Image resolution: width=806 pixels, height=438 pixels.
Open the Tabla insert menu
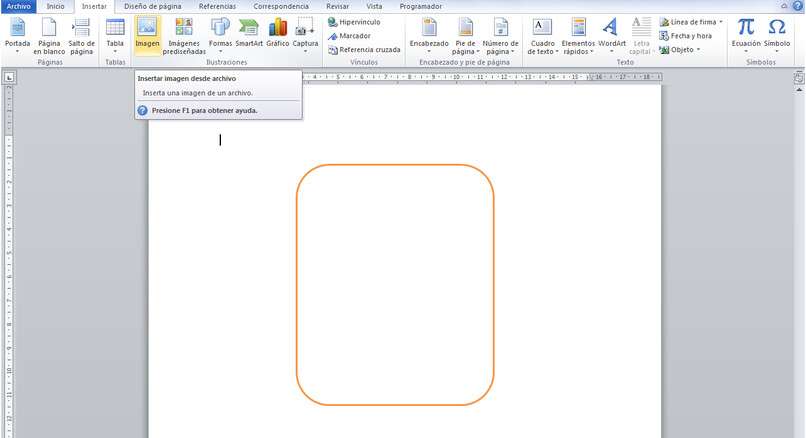pos(115,35)
